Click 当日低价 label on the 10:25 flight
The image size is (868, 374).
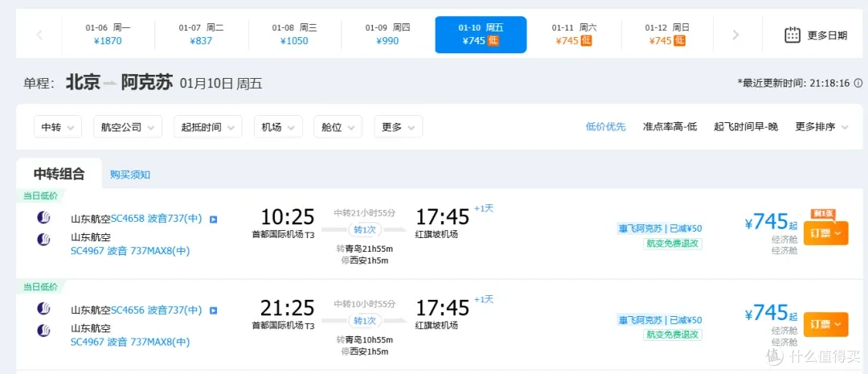coord(40,195)
